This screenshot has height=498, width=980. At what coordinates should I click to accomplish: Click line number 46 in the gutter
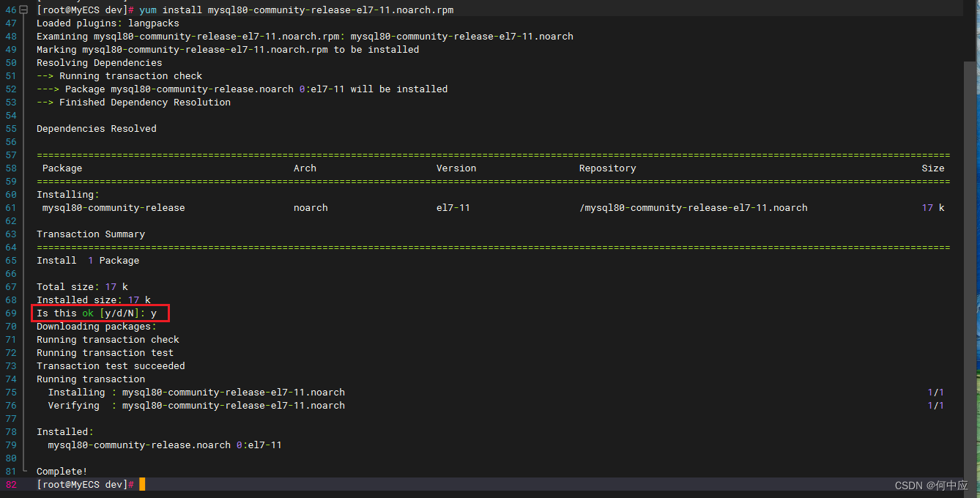10,10
